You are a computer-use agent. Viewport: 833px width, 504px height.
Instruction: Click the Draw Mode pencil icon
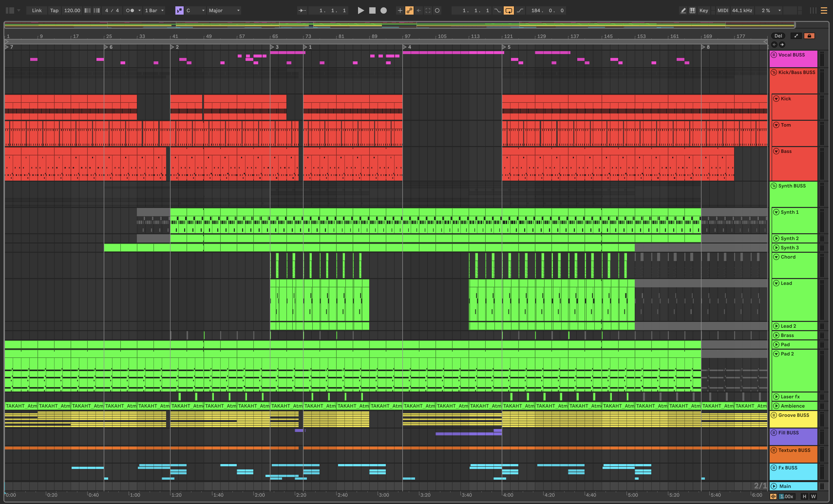(x=683, y=10)
